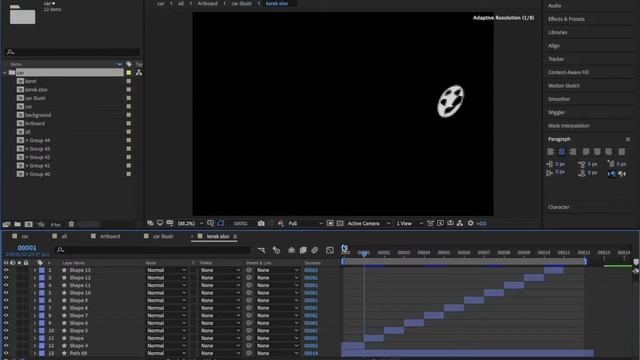Hide the Shape 4 layer eye icon
640x360 pixels.
(6, 346)
